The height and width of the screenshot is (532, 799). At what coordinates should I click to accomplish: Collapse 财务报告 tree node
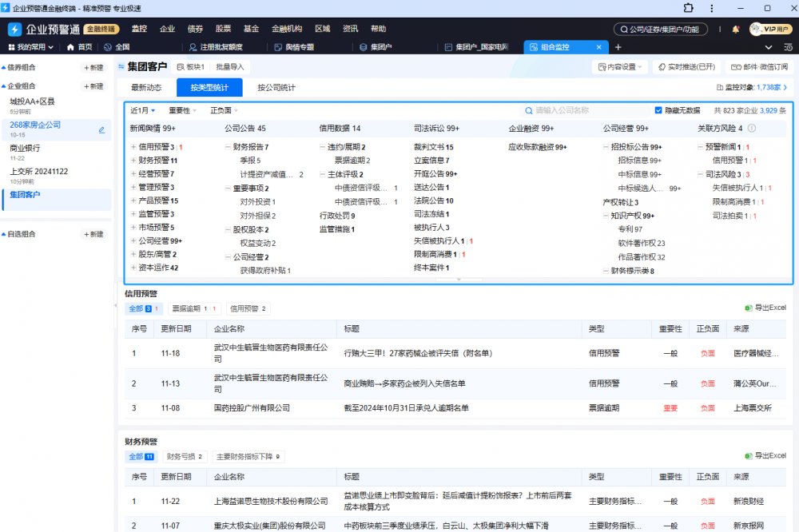coord(227,147)
